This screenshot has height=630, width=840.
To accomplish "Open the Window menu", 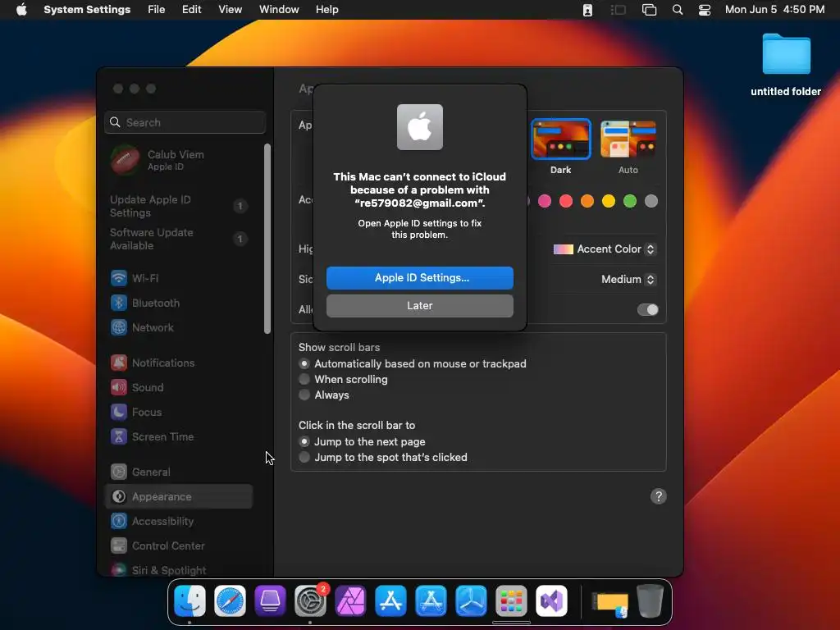I will (279, 10).
